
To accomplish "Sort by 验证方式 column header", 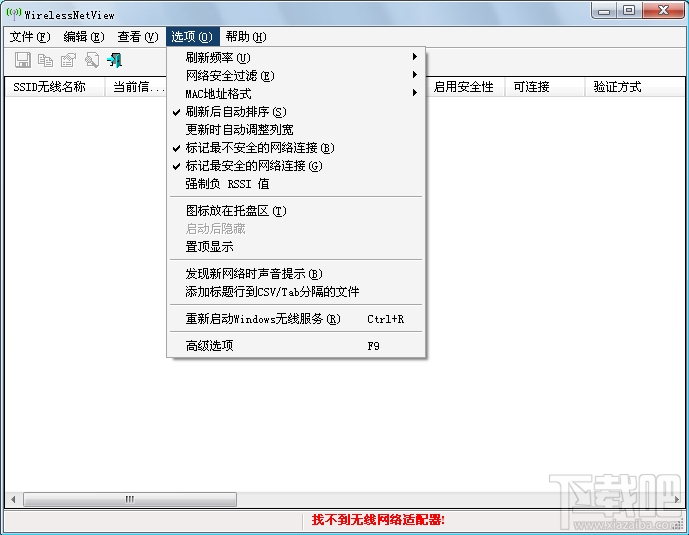I will click(x=635, y=87).
